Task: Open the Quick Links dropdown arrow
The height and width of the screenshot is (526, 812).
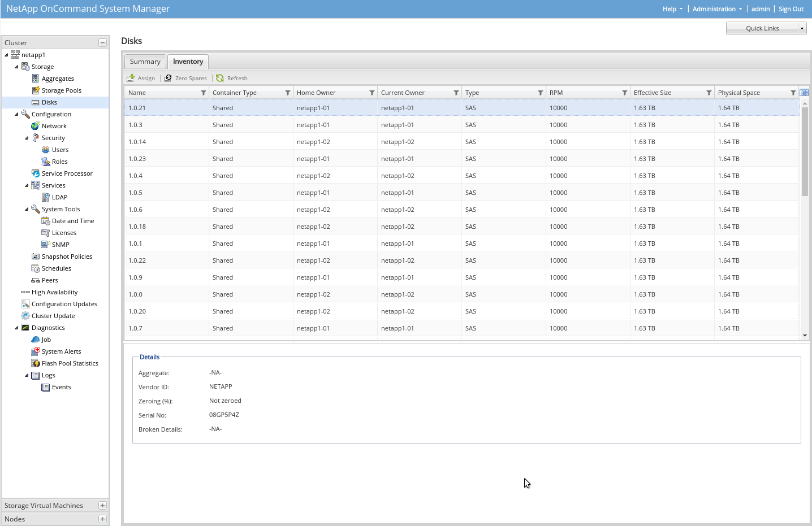Action: (802, 28)
